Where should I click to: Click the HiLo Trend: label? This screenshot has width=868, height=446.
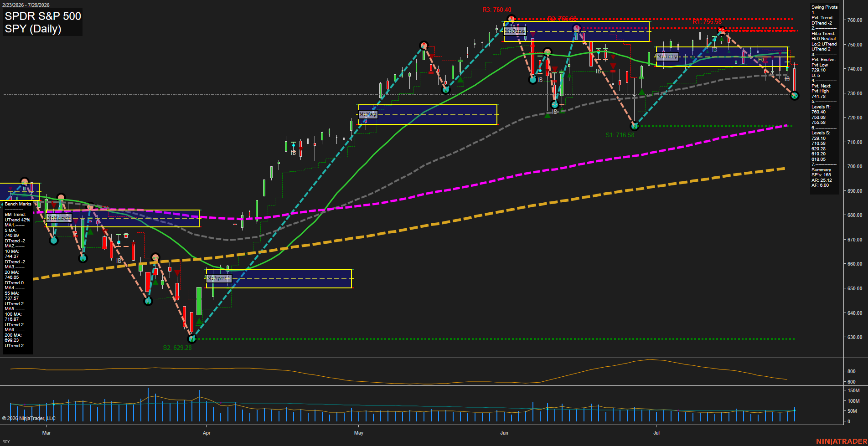pyautogui.click(x=823, y=34)
